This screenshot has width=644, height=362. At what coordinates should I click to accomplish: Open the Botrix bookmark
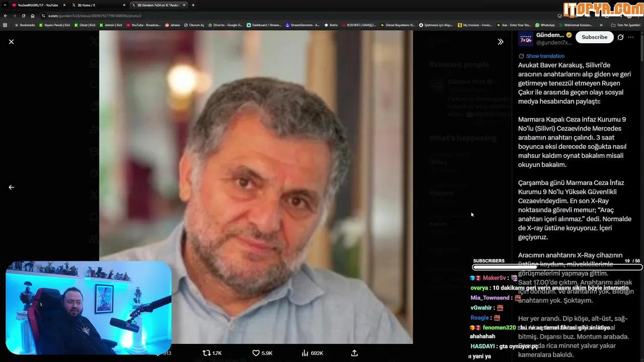(x=331, y=25)
